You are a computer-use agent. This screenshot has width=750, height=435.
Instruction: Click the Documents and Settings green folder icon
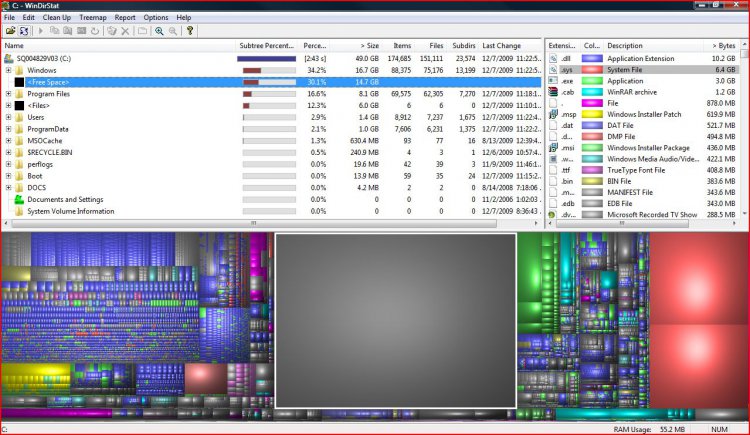(19, 200)
